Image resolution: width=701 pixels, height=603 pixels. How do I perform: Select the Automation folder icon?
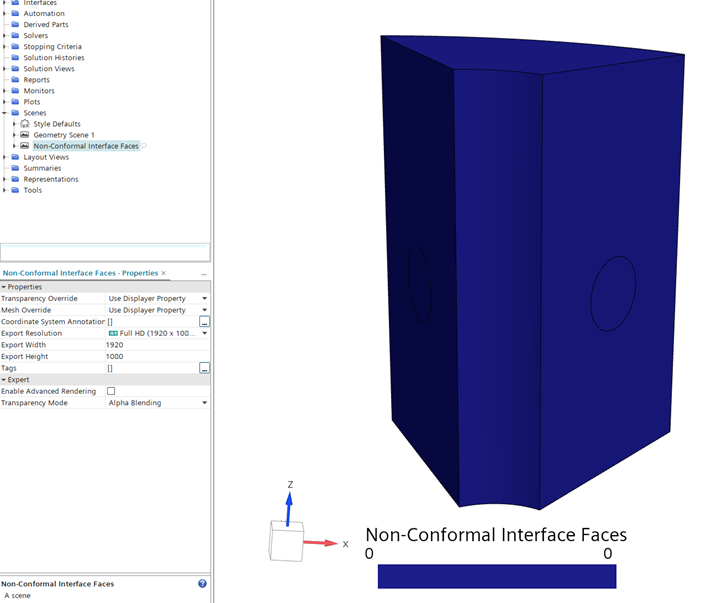(15, 13)
